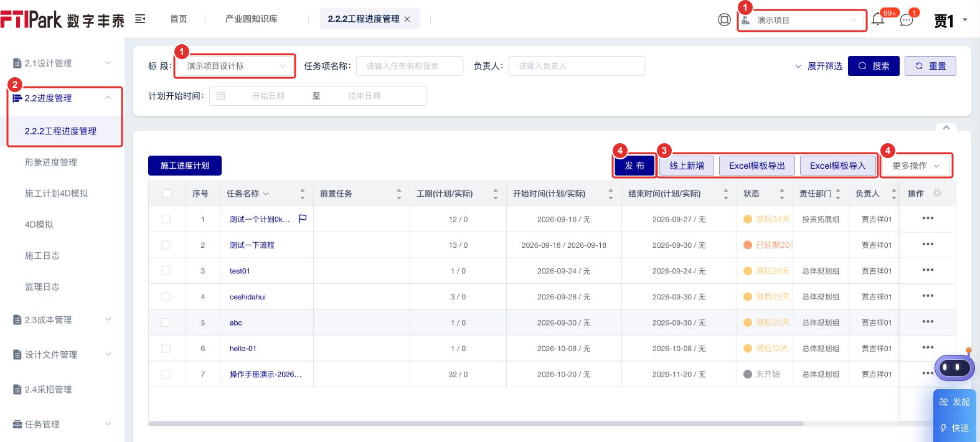The height and width of the screenshot is (442, 980).
Task: Collapse the sidebar menu toggle icon
Action: point(140,19)
